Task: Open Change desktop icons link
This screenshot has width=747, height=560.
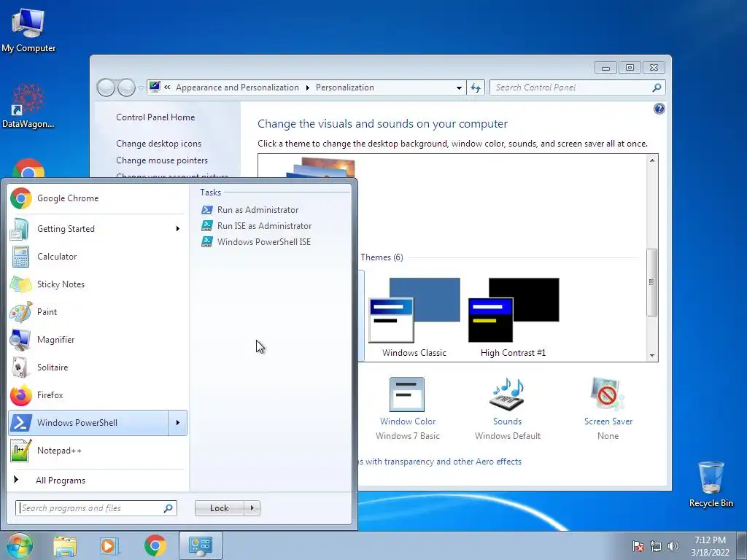Action: [158, 144]
